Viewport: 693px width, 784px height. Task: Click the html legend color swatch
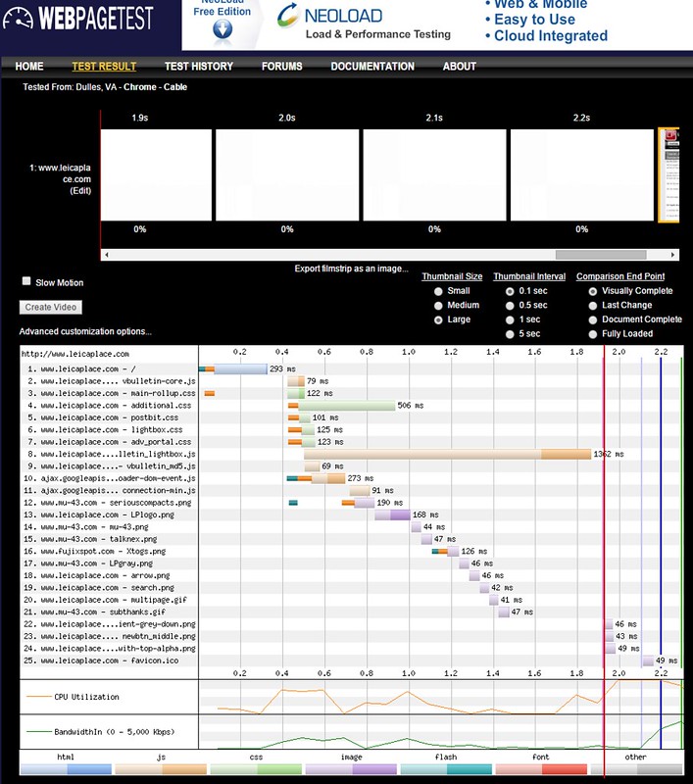pos(66,769)
